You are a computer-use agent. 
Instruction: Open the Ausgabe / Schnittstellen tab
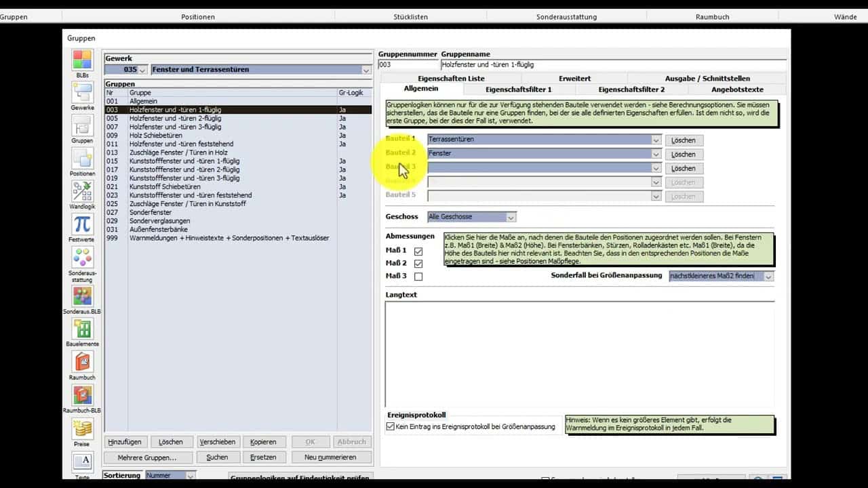[x=707, y=79]
